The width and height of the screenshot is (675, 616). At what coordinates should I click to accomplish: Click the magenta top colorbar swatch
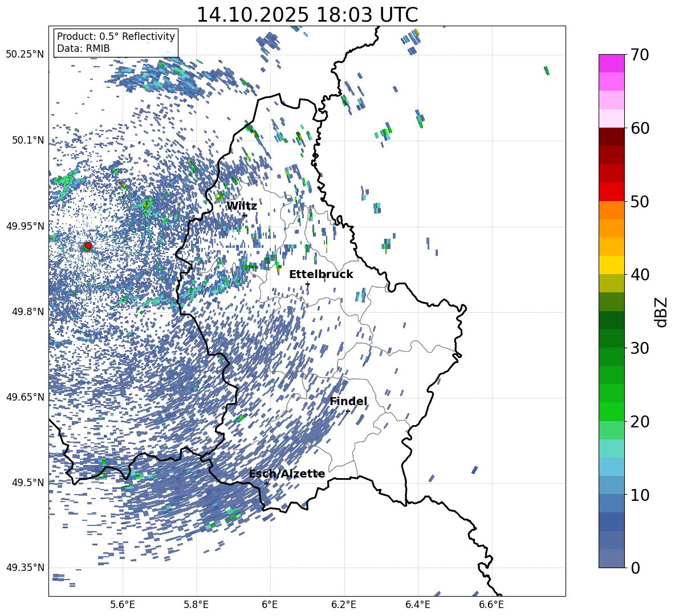coord(612,63)
